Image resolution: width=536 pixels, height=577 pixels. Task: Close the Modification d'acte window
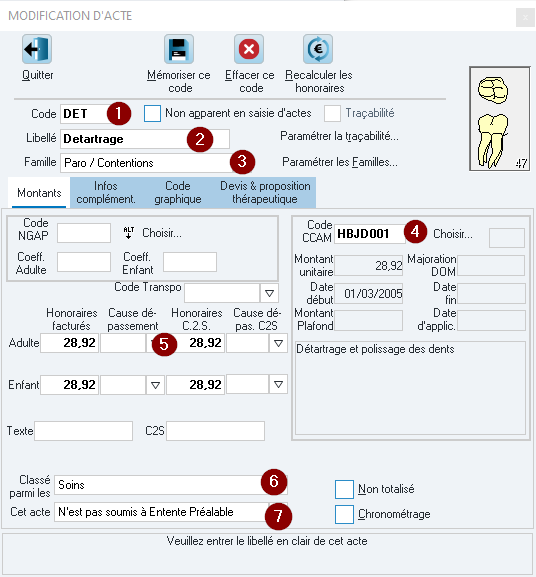[x=525, y=17]
